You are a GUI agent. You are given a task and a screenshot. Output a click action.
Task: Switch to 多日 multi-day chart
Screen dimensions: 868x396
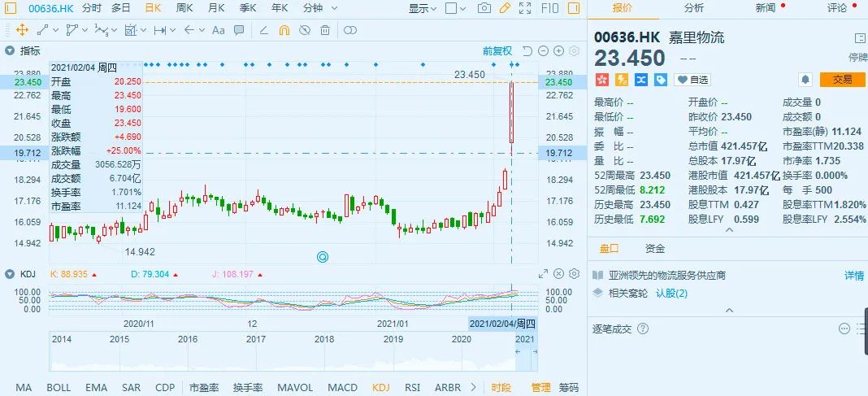coord(120,8)
